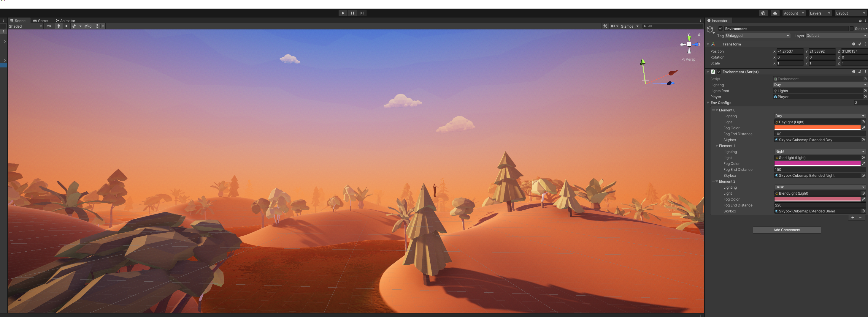Click the Step frame button

[x=362, y=13]
